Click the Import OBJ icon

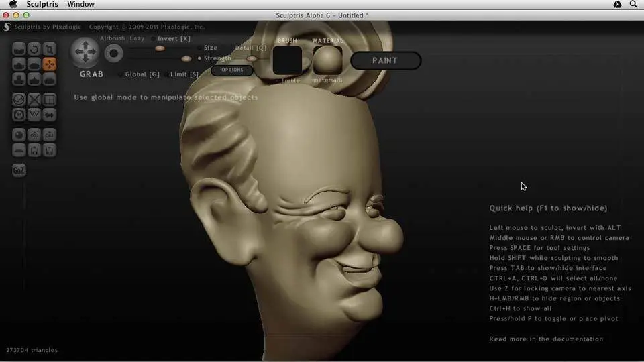click(x=34, y=135)
